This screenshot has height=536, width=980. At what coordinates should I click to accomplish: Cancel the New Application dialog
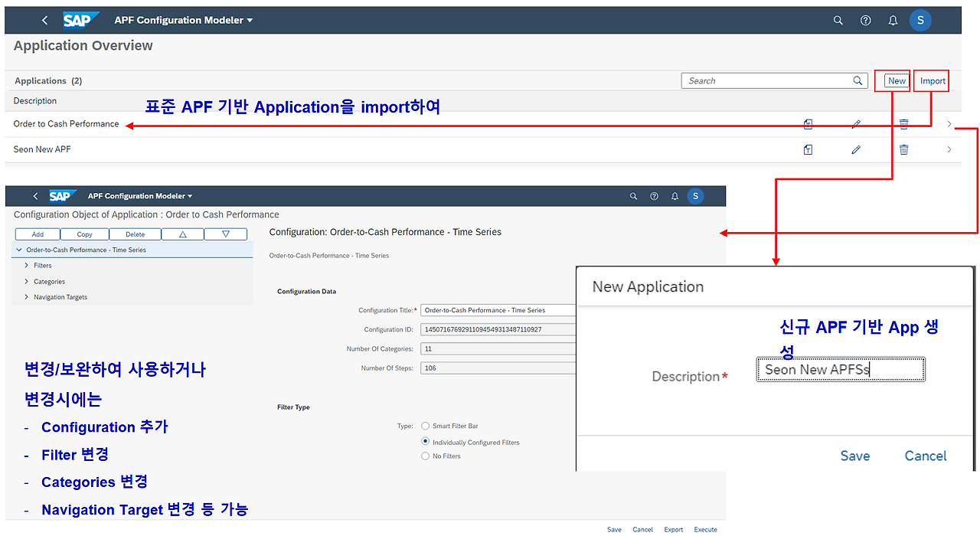point(926,456)
